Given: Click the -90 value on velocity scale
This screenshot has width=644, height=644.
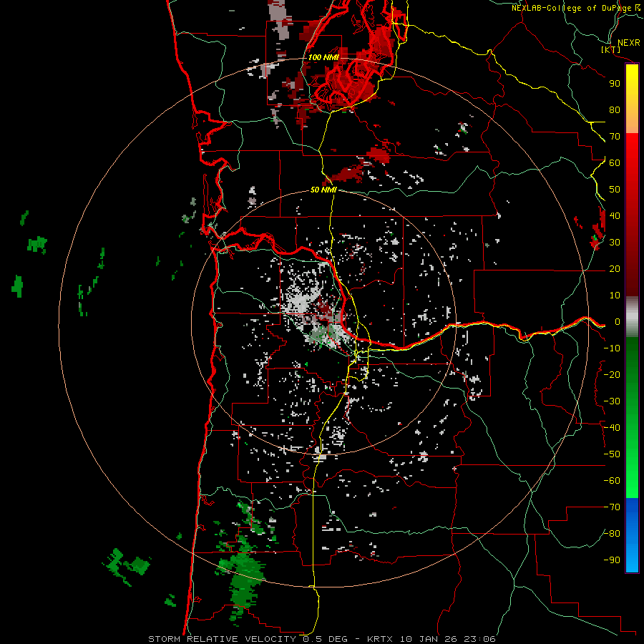Looking at the screenshot, I should [612, 560].
